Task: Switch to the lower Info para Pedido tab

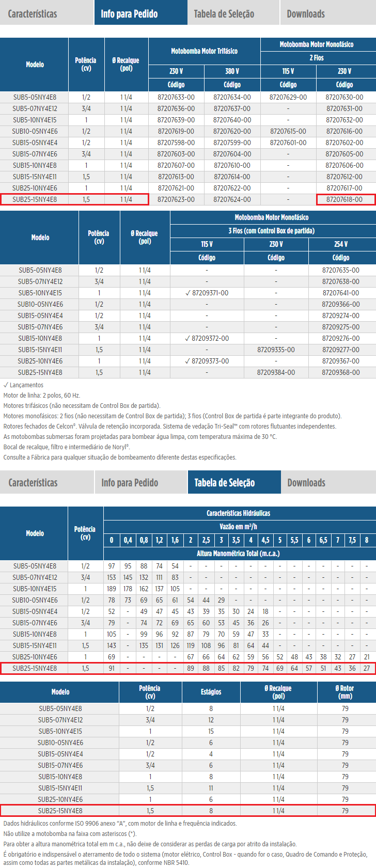Action: (130, 483)
